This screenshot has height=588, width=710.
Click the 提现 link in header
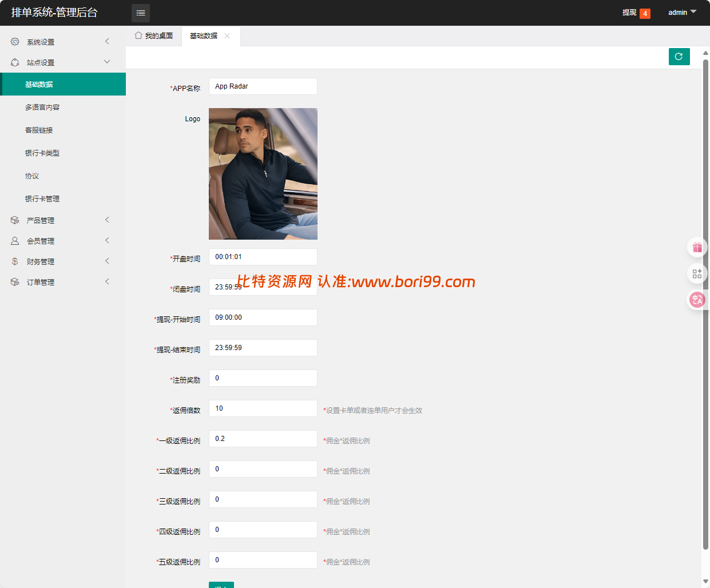[629, 13]
